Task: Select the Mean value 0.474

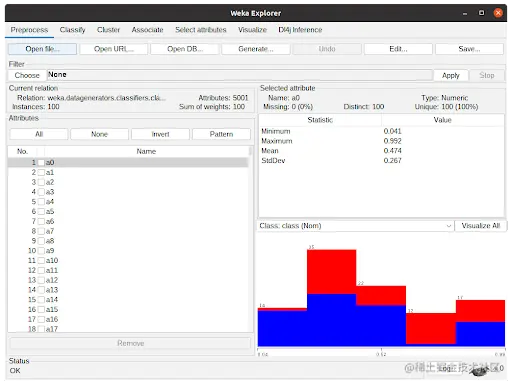Action: pyautogui.click(x=392, y=151)
